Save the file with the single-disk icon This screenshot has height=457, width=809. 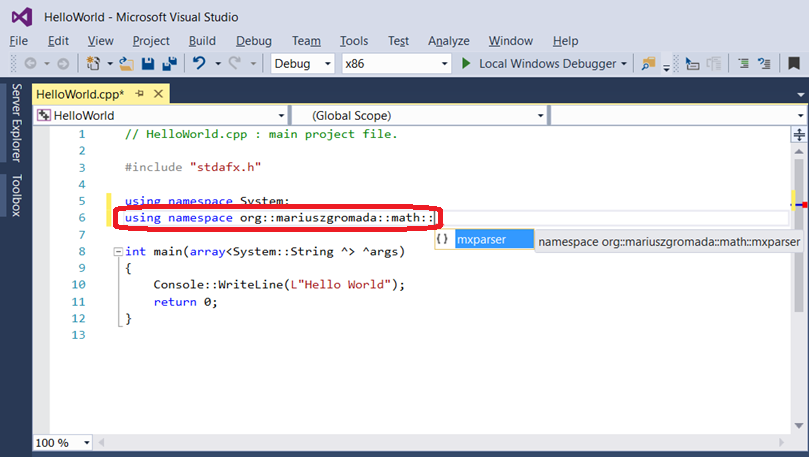[x=148, y=63]
